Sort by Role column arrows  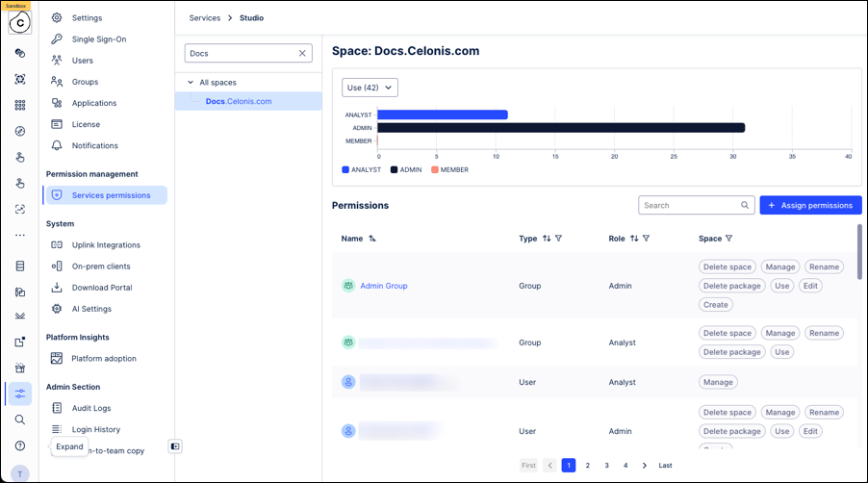pyautogui.click(x=634, y=239)
